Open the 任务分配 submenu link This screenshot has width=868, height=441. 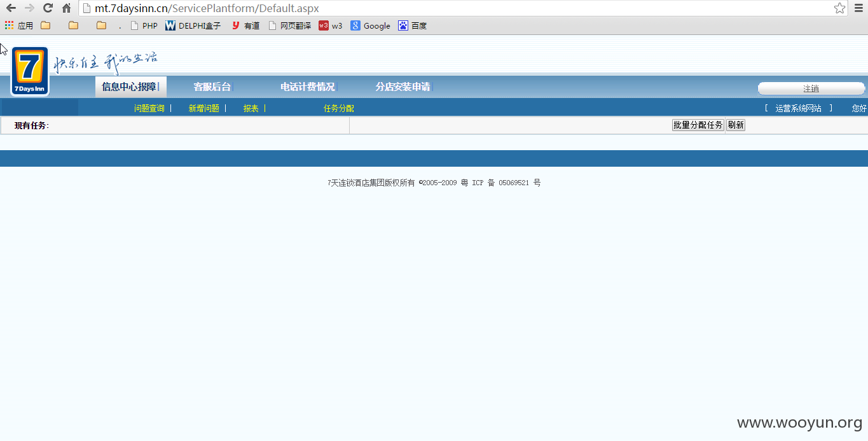[x=339, y=108]
